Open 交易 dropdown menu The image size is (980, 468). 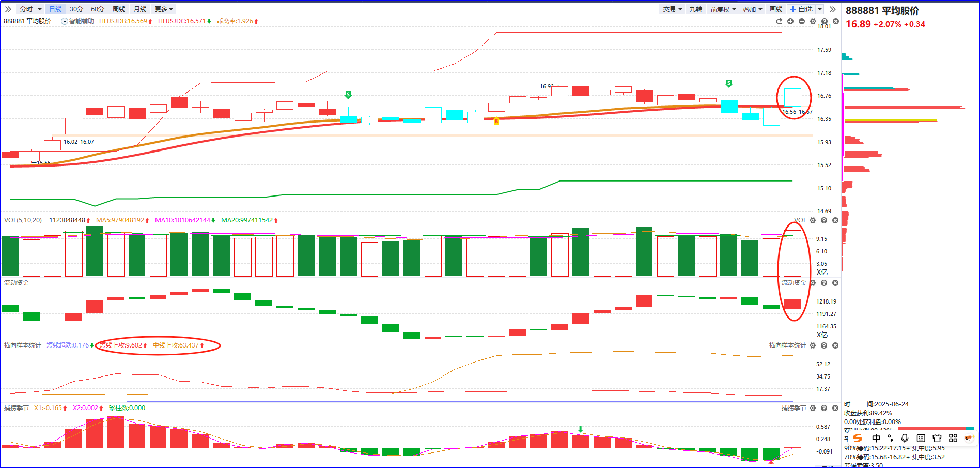[x=673, y=9]
